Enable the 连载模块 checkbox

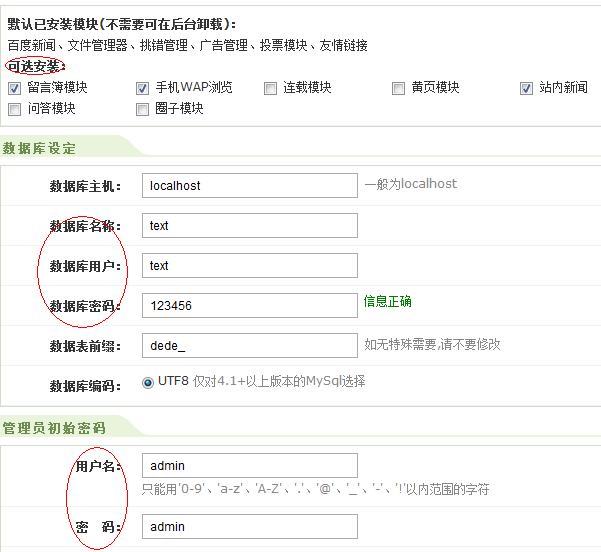click(x=271, y=88)
